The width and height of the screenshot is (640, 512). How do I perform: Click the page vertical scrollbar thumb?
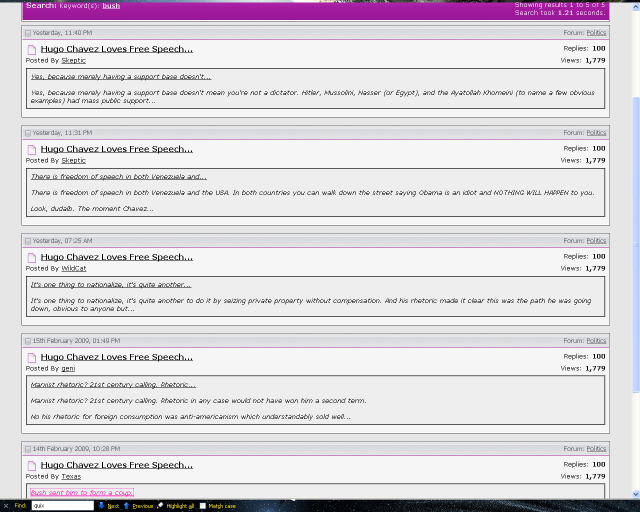(x=636, y=244)
